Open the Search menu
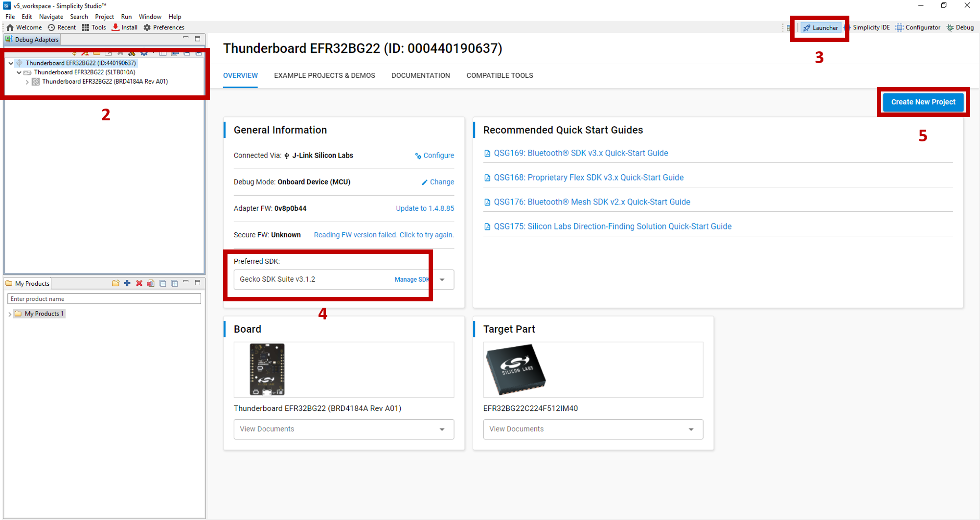980x520 pixels. point(79,17)
